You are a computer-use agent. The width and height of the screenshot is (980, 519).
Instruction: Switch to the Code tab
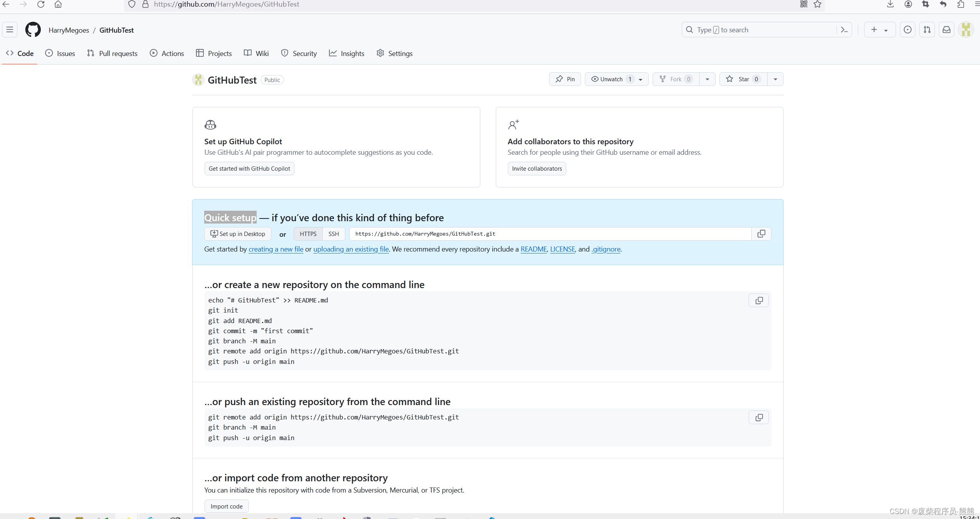(20, 53)
